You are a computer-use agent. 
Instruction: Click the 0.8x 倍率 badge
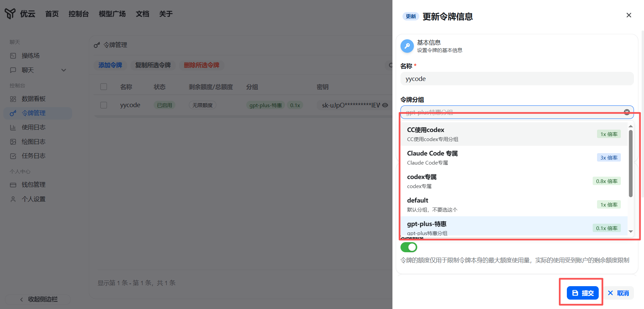coord(607,181)
